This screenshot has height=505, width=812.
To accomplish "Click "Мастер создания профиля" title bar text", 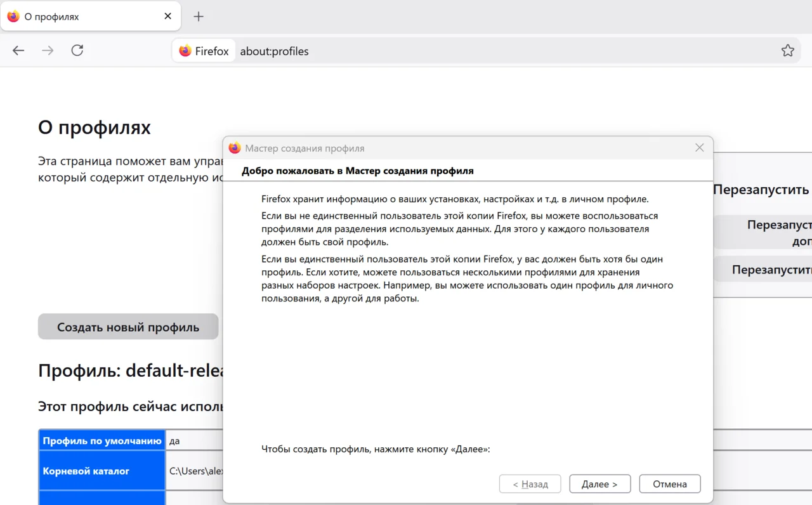I will click(x=305, y=148).
